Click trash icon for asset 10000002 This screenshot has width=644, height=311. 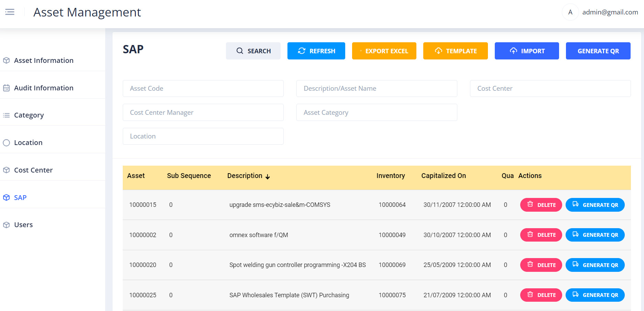pos(530,234)
